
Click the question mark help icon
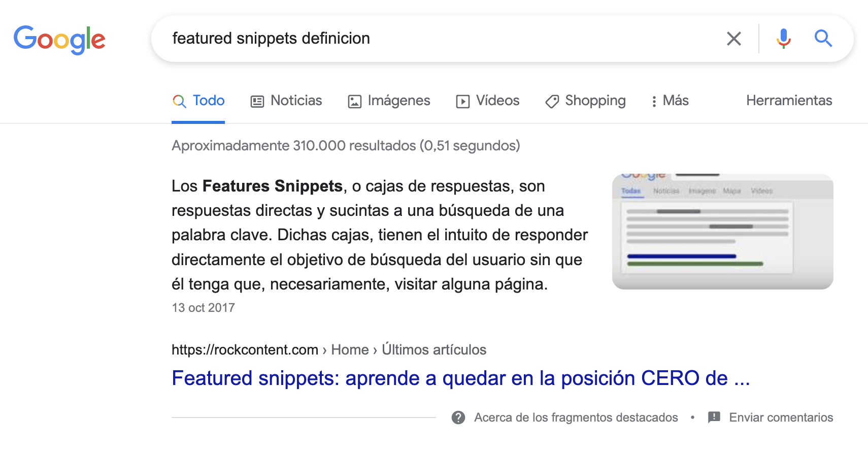(x=458, y=418)
